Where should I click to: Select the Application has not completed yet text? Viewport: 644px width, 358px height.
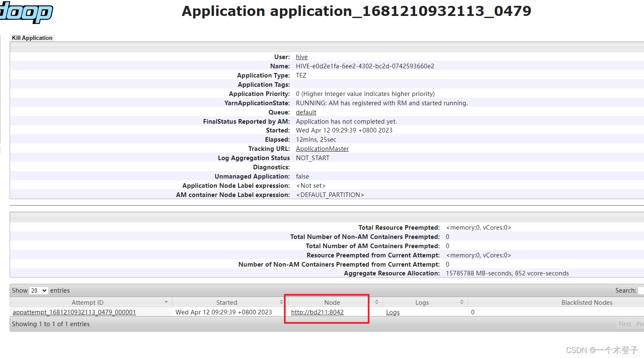[x=346, y=122]
